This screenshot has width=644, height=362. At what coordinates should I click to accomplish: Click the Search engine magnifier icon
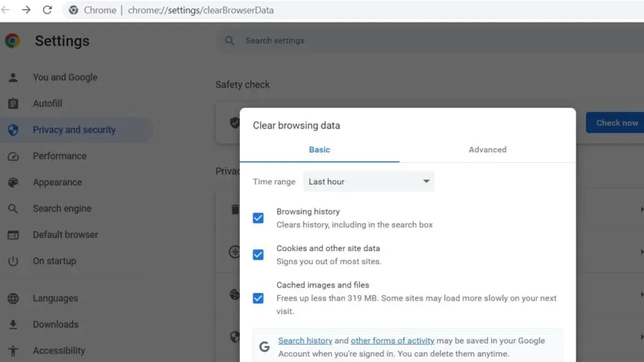[13, 209]
